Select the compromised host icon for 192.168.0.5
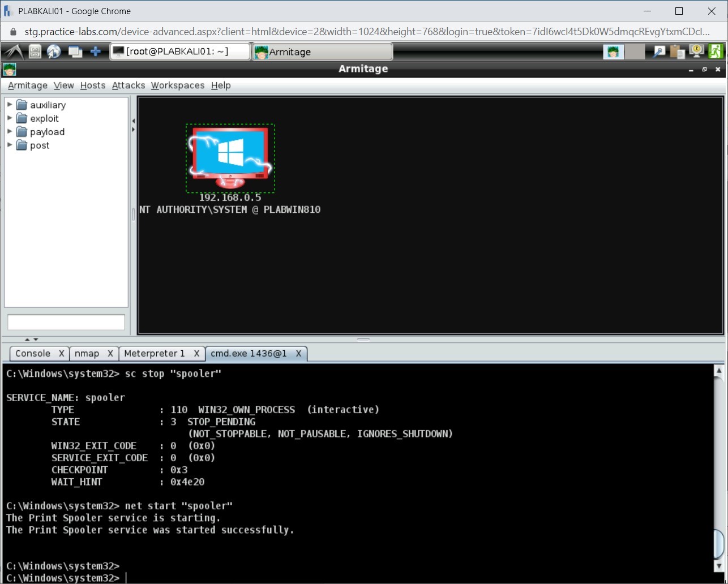The width and height of the screenshot is (728, 584). pos(230,157)
